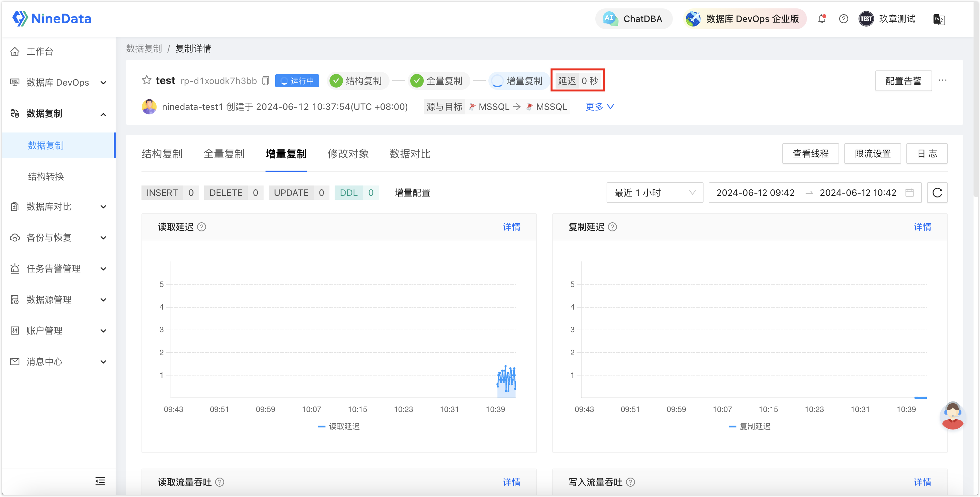Image resolution: width=980 pixels, height=497 pixels.
Task: Click the 复制延迟 help icon
Action: tap(612, 227)
